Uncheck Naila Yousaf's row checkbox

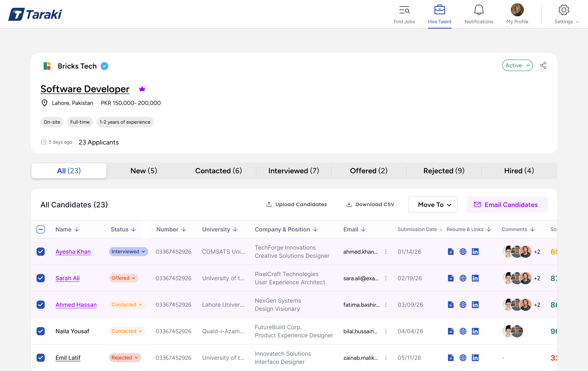41,331
